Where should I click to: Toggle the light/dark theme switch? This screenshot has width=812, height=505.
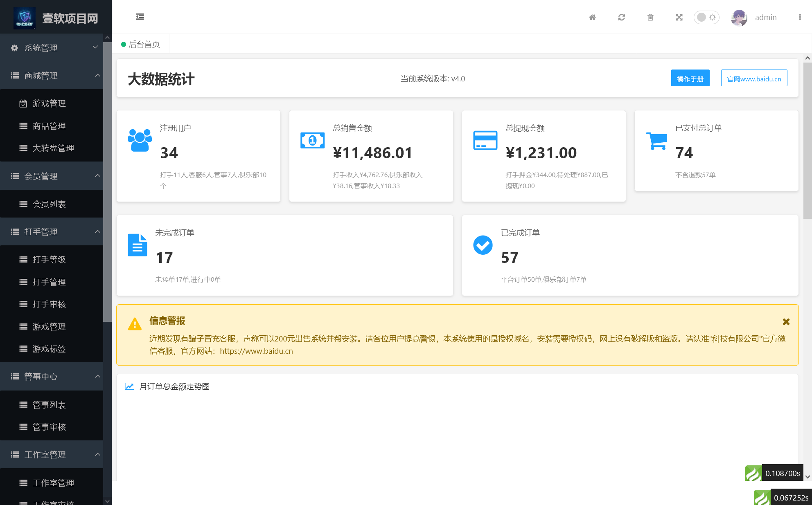[x=706, y=17]
